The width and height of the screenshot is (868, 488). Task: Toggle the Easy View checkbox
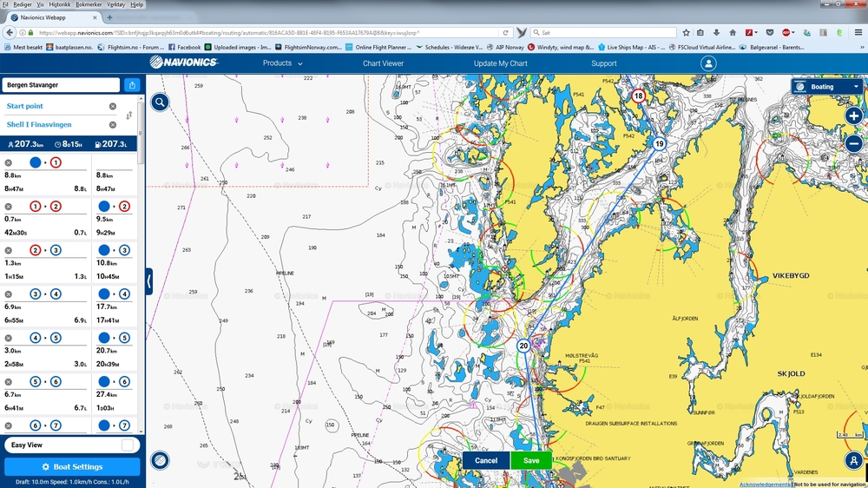click(128, 445)
